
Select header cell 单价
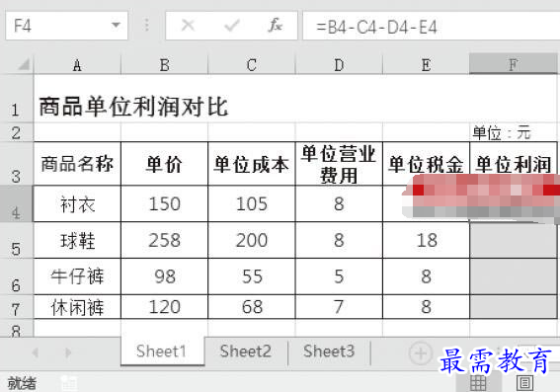point(164,164)
